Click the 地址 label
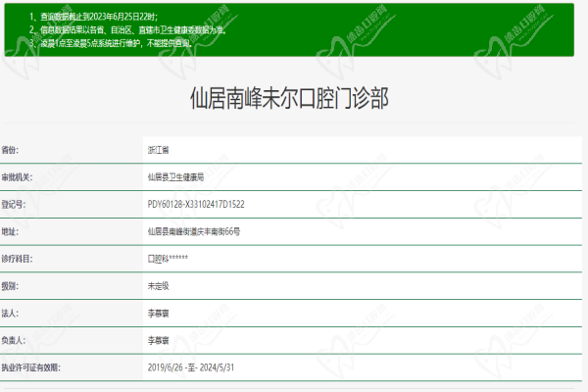The height and width of the screenshot is (392, 588). [10, 231]
